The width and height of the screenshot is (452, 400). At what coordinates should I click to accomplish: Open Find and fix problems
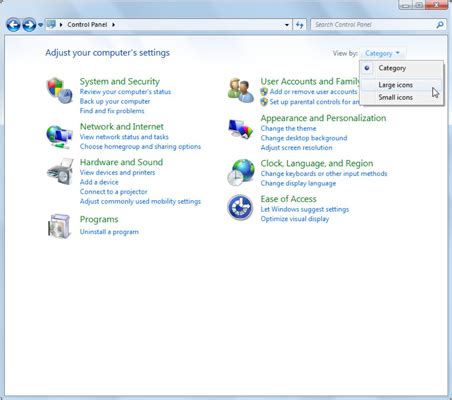pyautogui.click(x=112, y=111)
